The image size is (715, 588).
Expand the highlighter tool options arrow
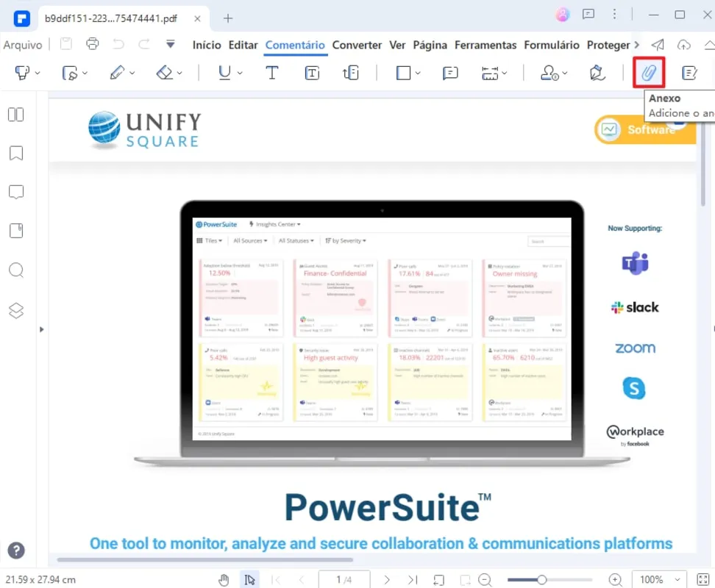[x=38, y=73]
